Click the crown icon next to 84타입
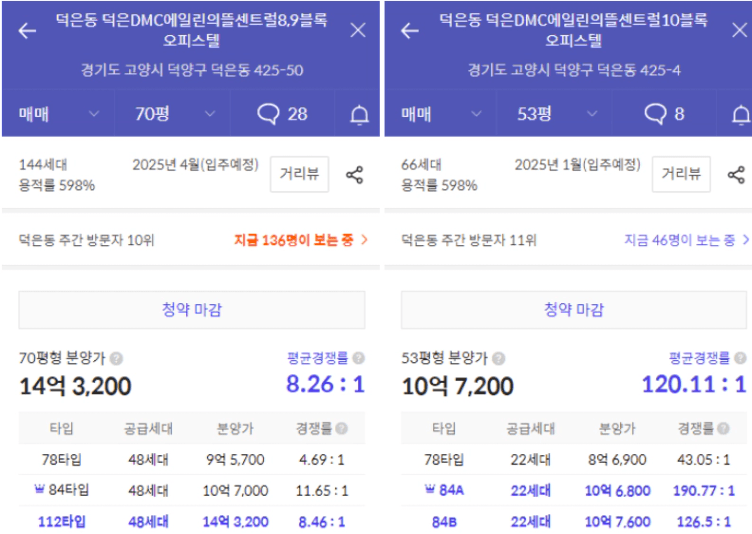This screenshot has width=752, height=534. pos(39,489)
